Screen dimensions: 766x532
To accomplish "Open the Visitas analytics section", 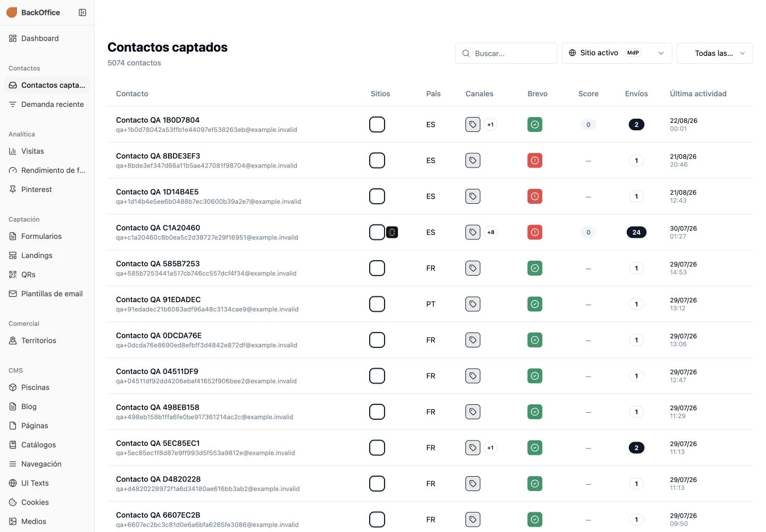I will point(47,151).
